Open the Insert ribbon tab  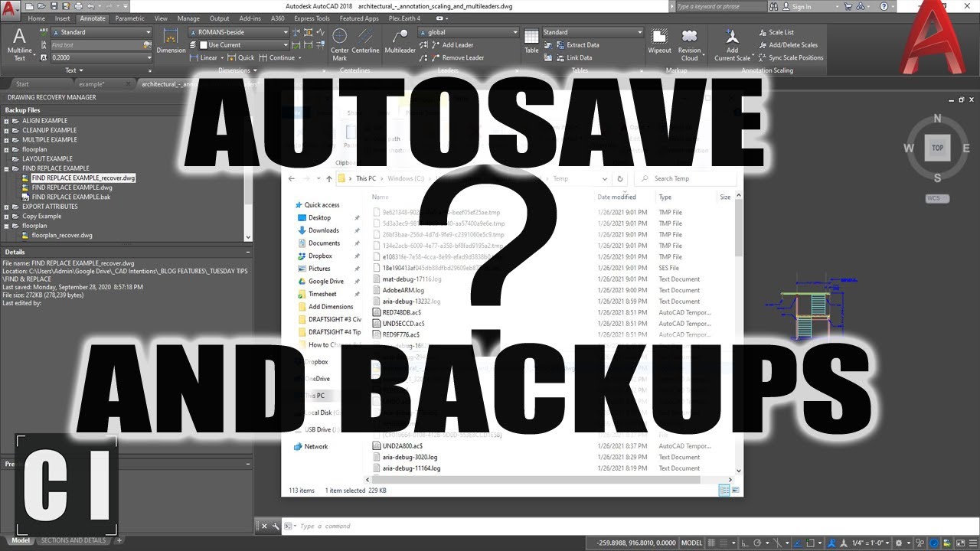coord(62,18)
